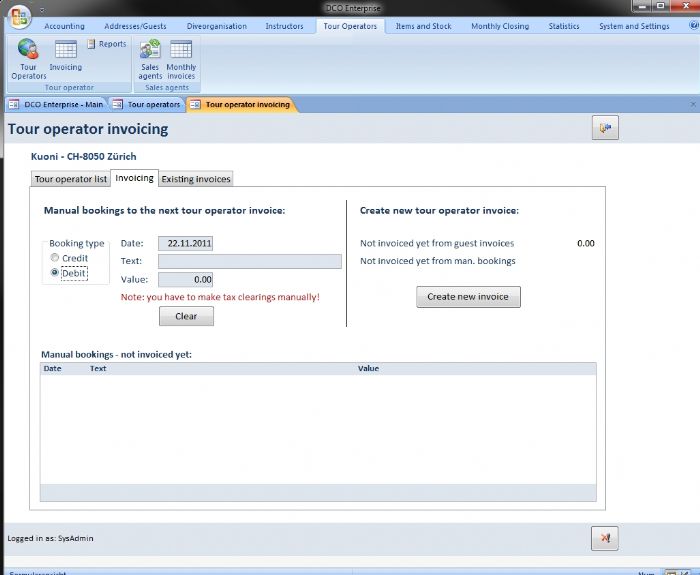Click the Create new invoice button
The height and width of the screenshot is (575, 700).
tap(468, 296)
